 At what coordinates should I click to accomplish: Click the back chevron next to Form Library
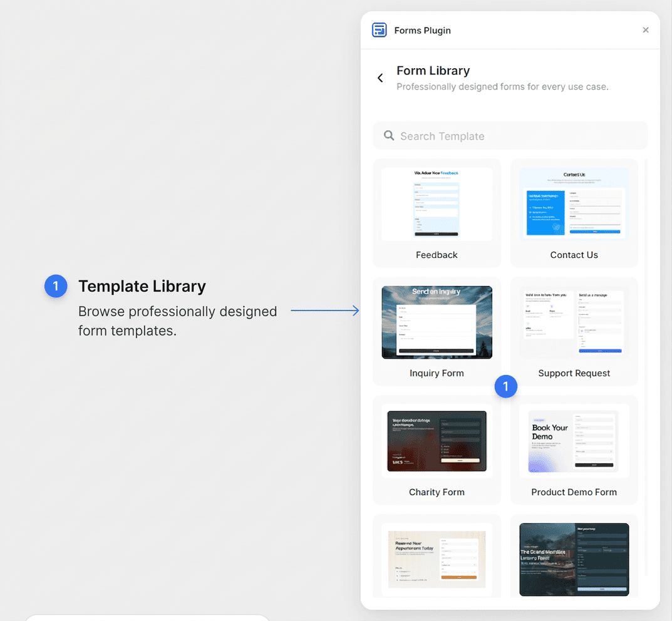point(380,78)
